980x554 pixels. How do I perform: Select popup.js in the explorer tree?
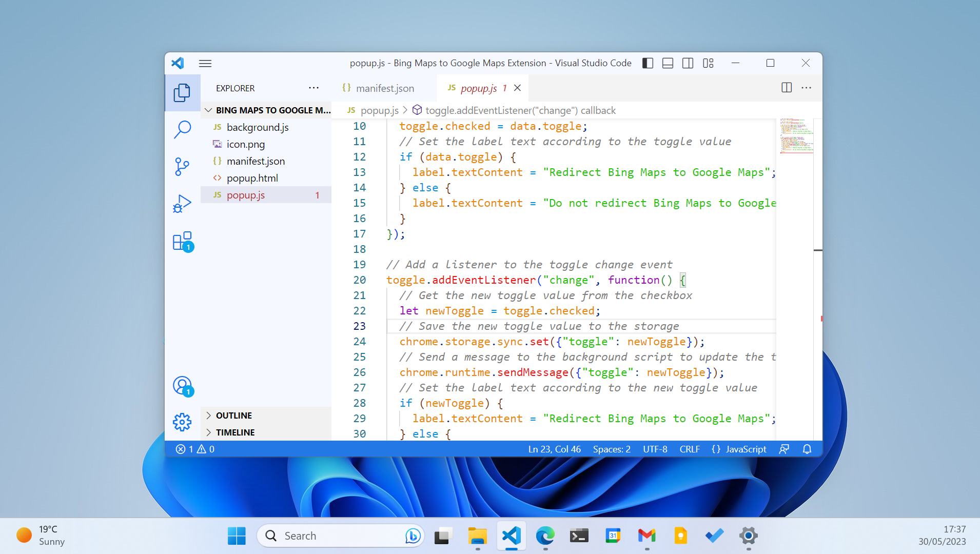coord(266,195)
